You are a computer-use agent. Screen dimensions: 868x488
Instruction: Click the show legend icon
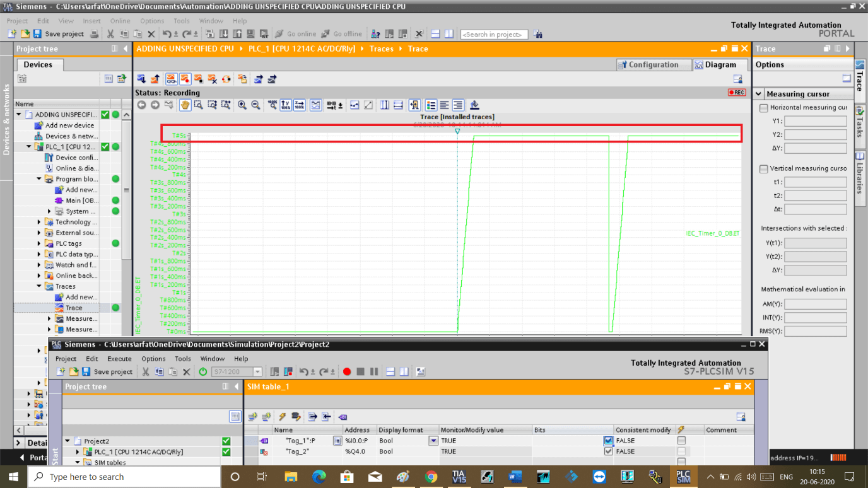[x=431, y=105]
